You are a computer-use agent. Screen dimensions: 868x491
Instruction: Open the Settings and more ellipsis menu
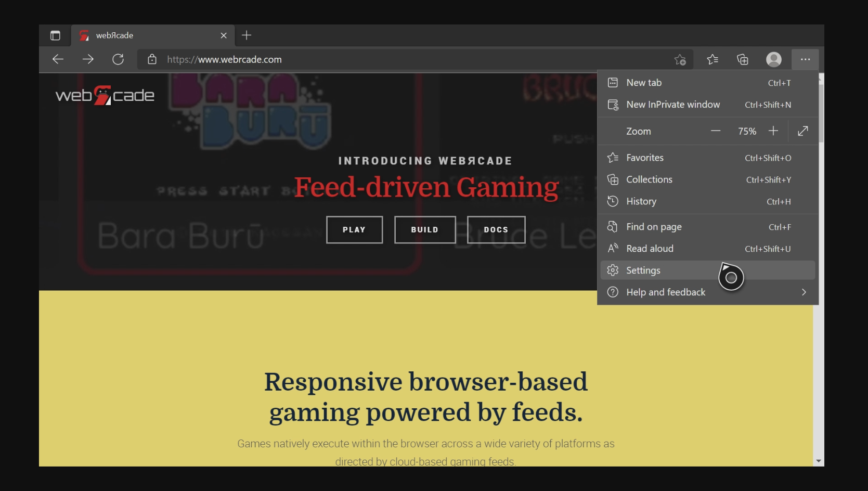(805, 59)
